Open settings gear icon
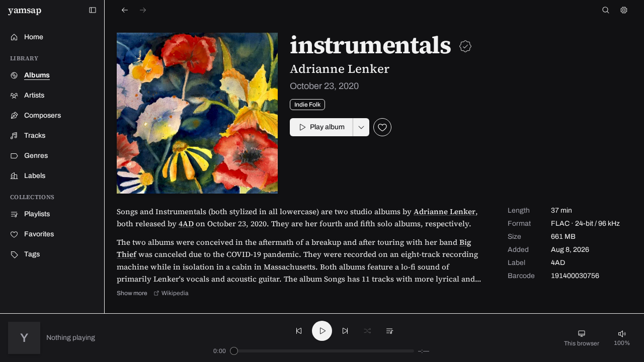This screenshot has height=362, width=644. click(624, 10)
